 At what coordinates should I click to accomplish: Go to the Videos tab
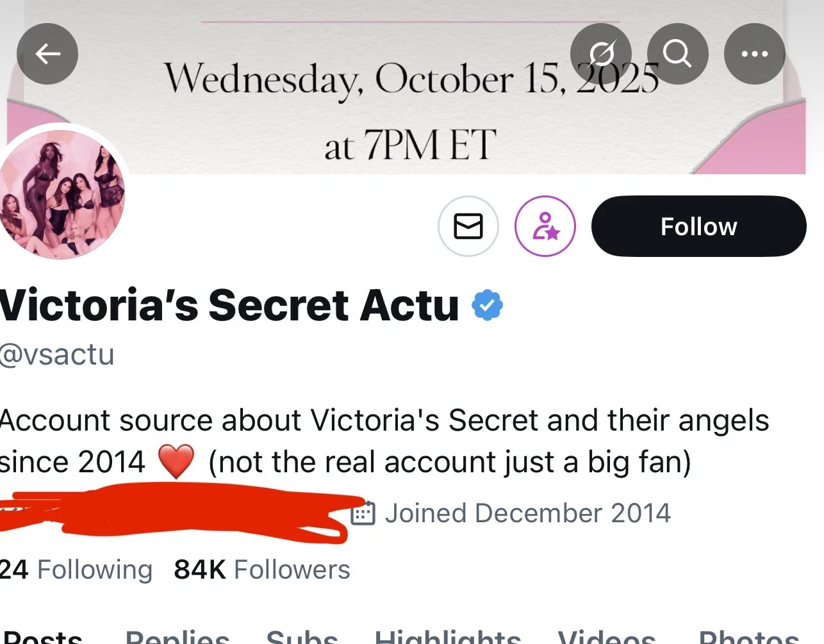607,638
